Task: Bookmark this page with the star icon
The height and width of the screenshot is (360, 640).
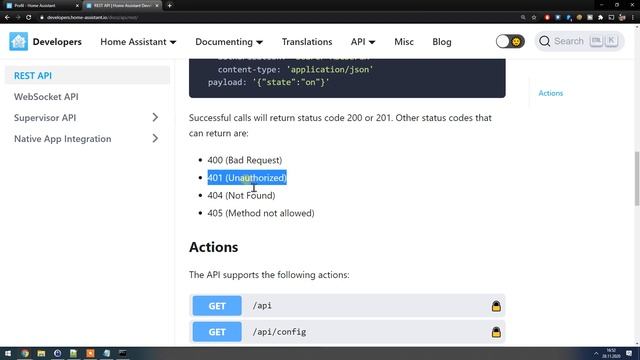Action: tap(534, 18)
